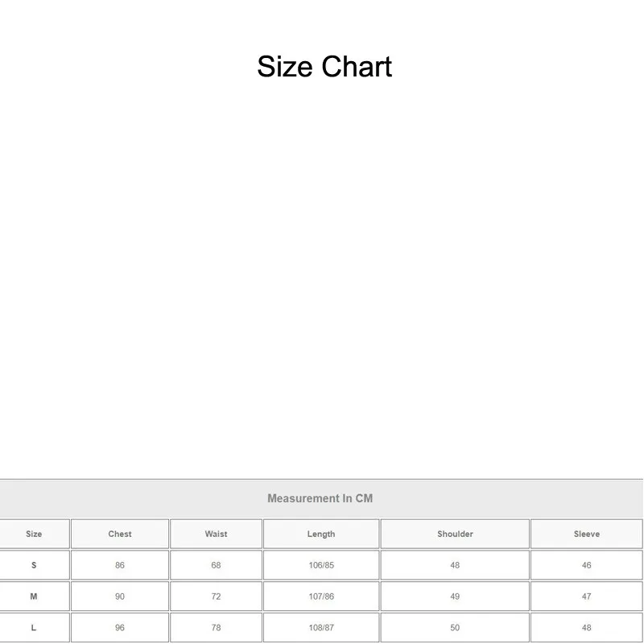This screenshot has height=644, width=644.
Task: Select the 107/86 length cell
Action: click(x=321, y=597)
